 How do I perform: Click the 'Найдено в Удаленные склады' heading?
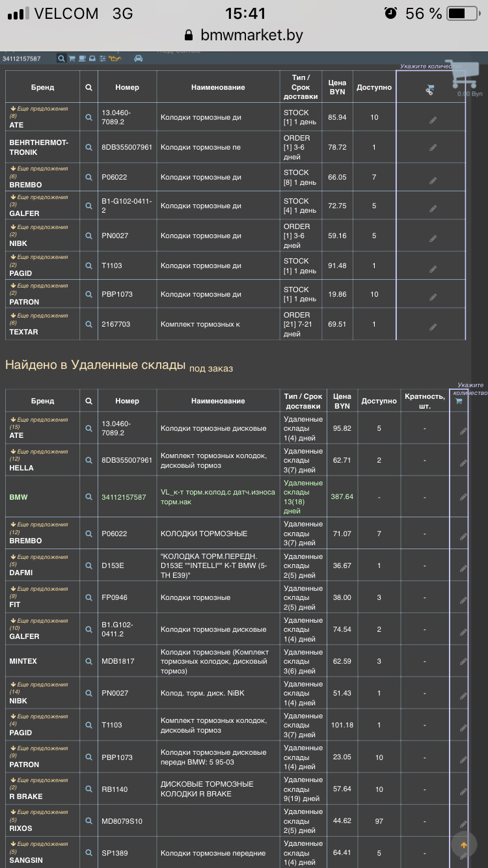click(x=95, y=364)
